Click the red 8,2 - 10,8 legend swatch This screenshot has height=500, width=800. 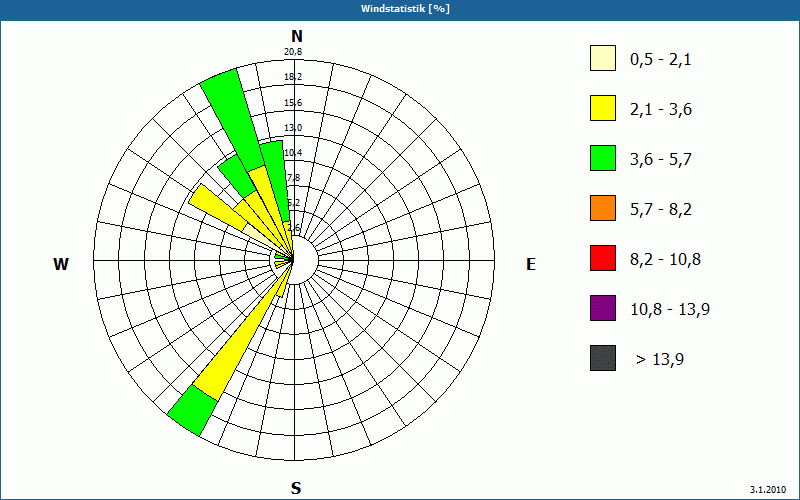[x=603, y=258]
